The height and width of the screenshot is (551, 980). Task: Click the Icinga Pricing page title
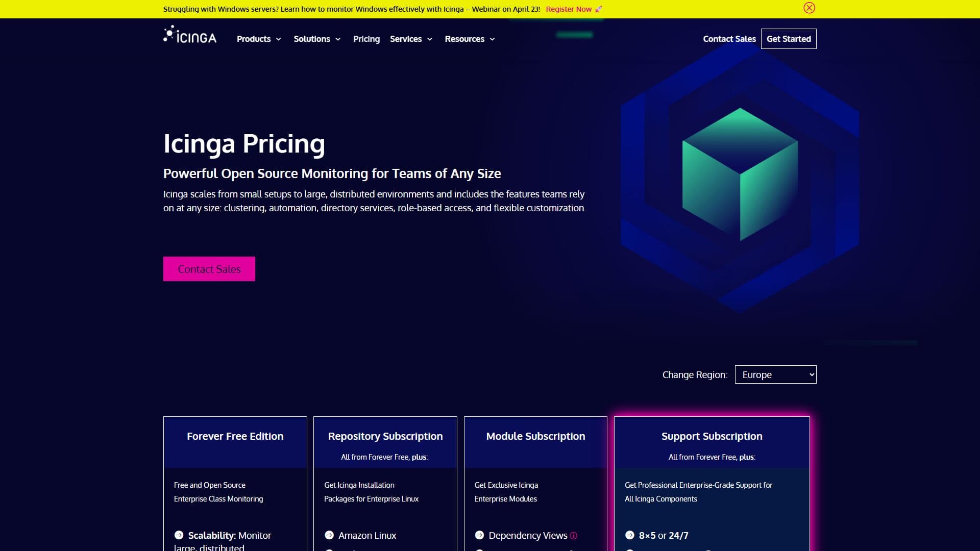tap(244, 144)
